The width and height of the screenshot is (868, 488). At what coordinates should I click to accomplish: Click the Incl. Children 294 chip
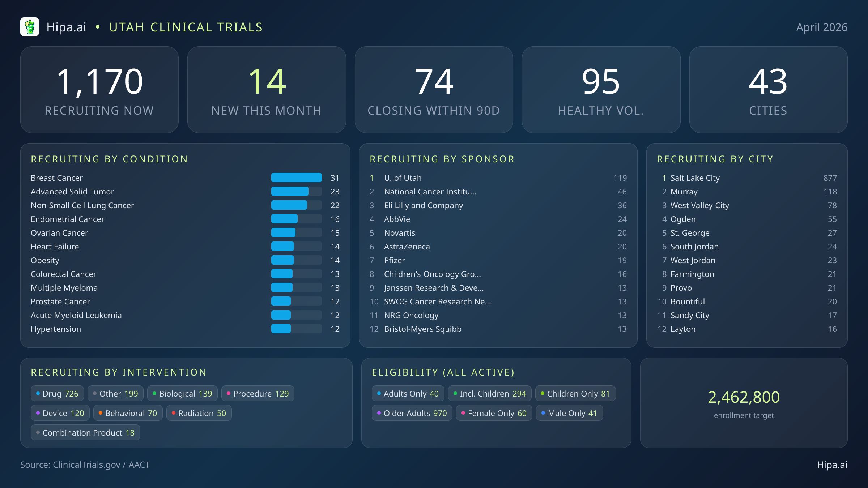tap(490, 394)
